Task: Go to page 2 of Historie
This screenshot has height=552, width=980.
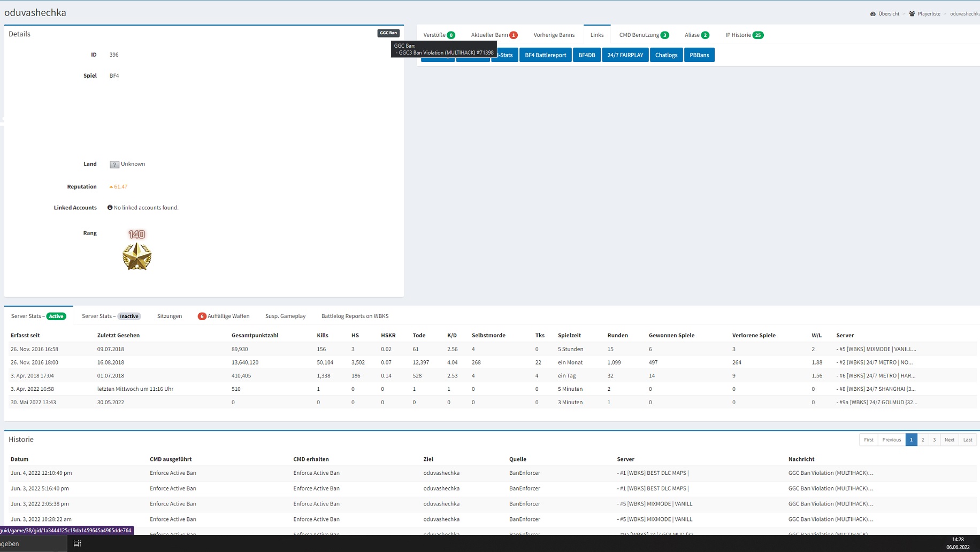Action: pos(923,440)
